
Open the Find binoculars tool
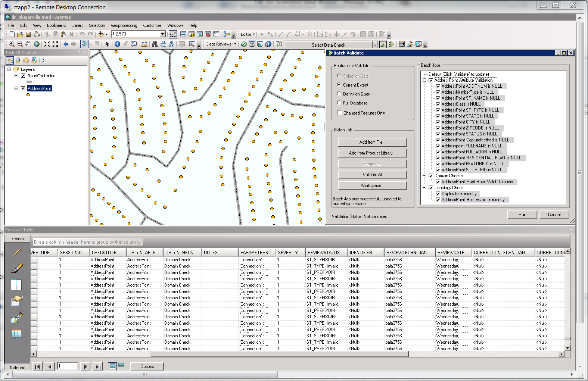click(155, 44)
